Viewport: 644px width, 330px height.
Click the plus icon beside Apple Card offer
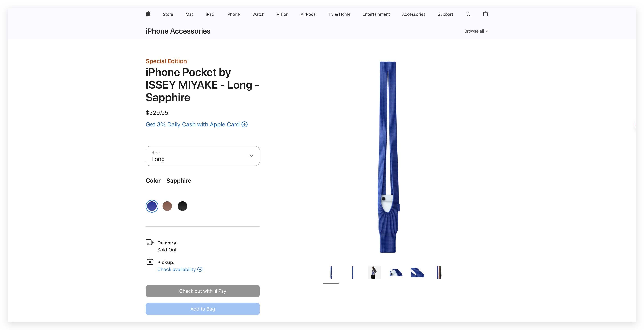point(244,124)
